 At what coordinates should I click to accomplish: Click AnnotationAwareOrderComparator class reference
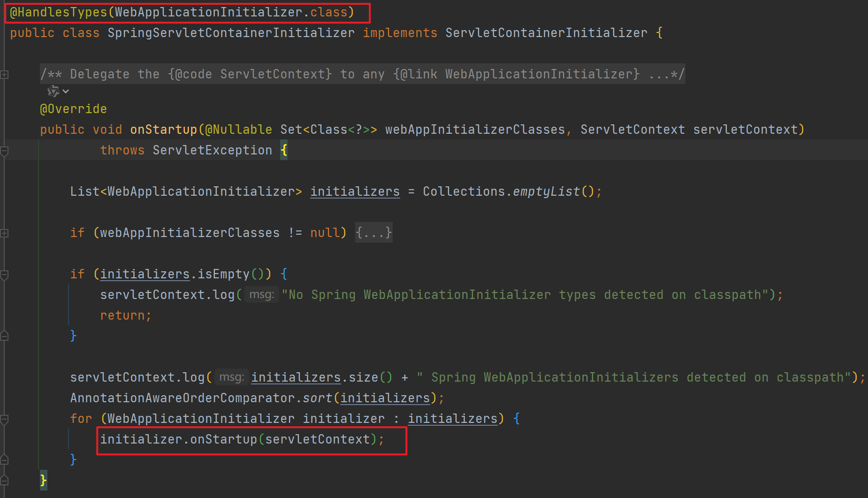[x=183, y=398]
